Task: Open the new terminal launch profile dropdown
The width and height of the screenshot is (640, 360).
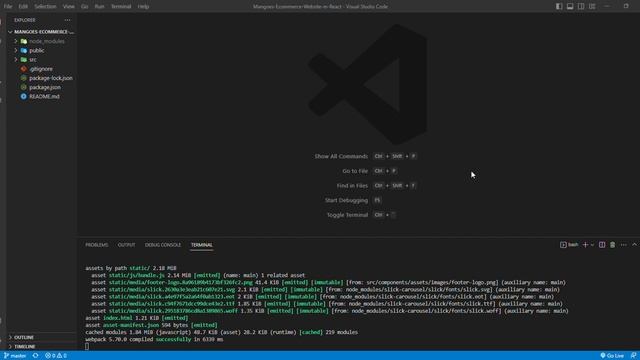Action: pos(592,245)
